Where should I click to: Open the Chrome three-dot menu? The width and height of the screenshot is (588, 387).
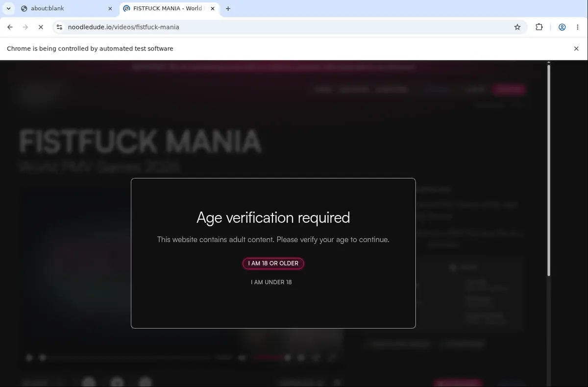click(x=578, y=27)
